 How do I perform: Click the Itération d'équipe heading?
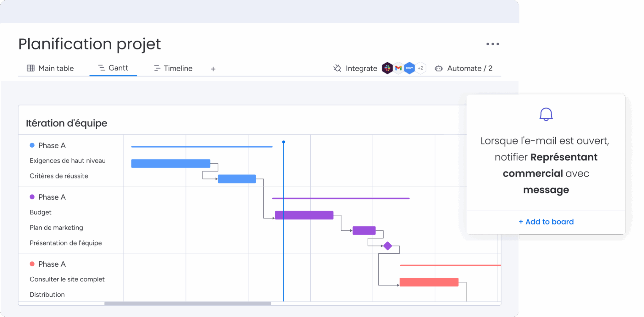click(x=66, y=123)
